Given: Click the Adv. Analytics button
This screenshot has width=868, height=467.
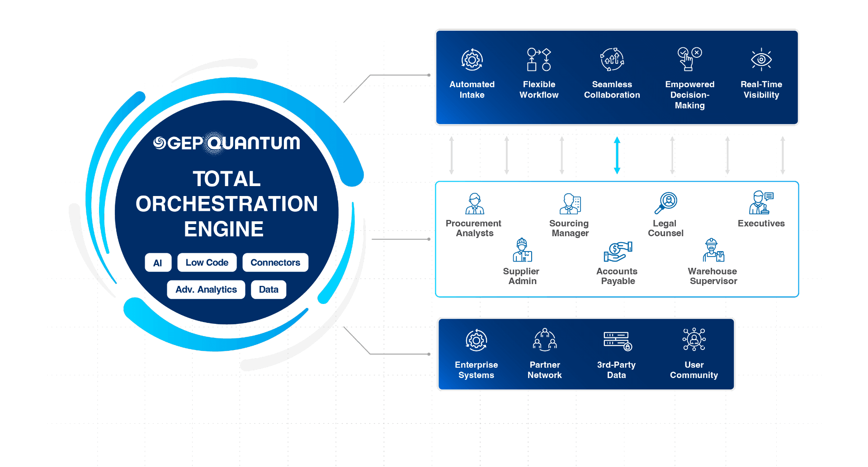Looking at the screenshot, I should point(206,290).
